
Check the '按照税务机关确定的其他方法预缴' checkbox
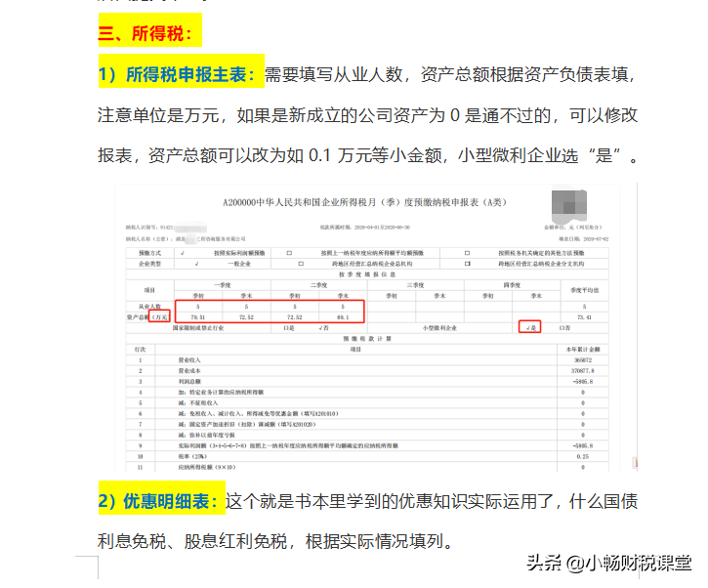click(x=468, y=253)
